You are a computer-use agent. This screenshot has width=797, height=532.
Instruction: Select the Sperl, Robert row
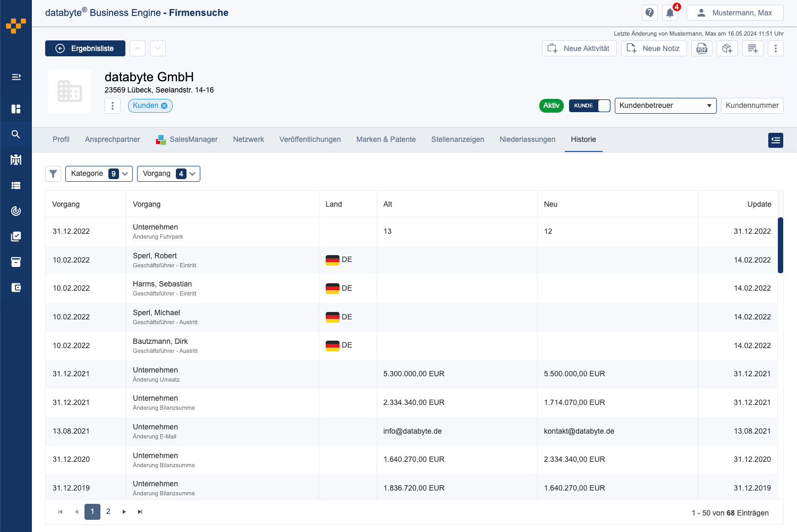click(412, 260)
